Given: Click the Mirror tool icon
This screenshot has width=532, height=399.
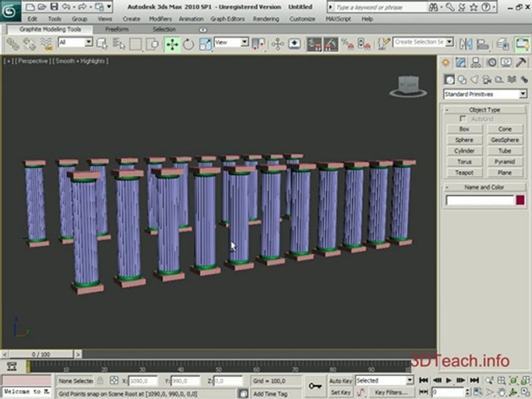Looking at the screenshot, I should click(x=466, y=44).
